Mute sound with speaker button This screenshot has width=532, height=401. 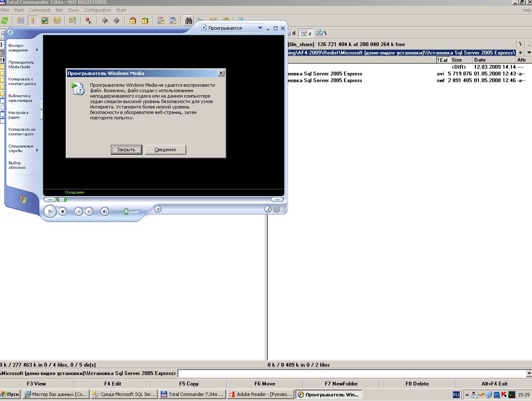coord(105,212)
